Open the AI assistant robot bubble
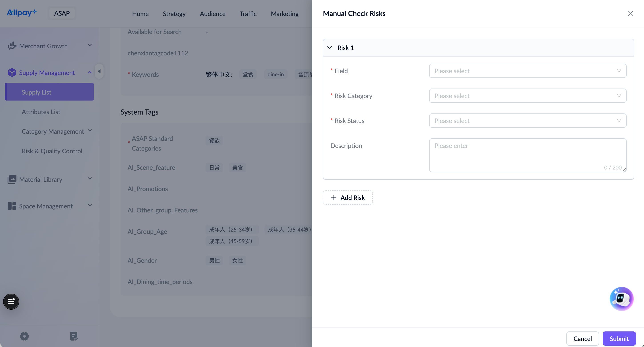This screenshot has height=347, width=644. click(621, 299)
